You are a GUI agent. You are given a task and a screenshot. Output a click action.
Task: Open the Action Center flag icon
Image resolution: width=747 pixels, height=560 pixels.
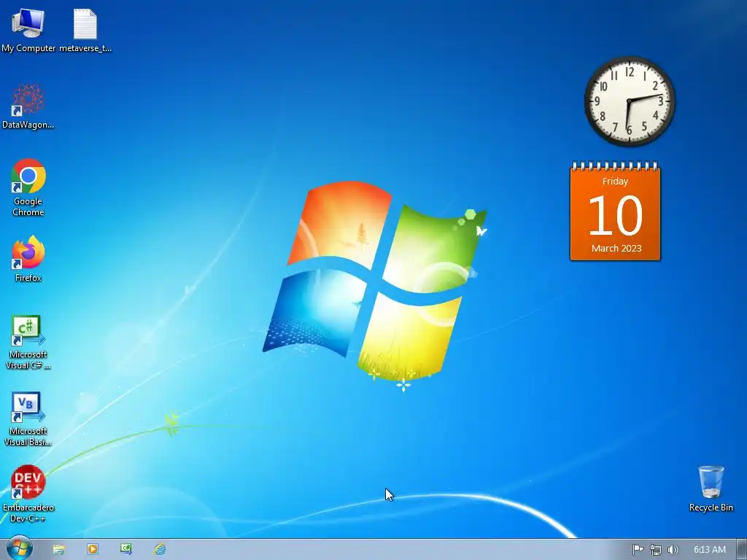638,550
